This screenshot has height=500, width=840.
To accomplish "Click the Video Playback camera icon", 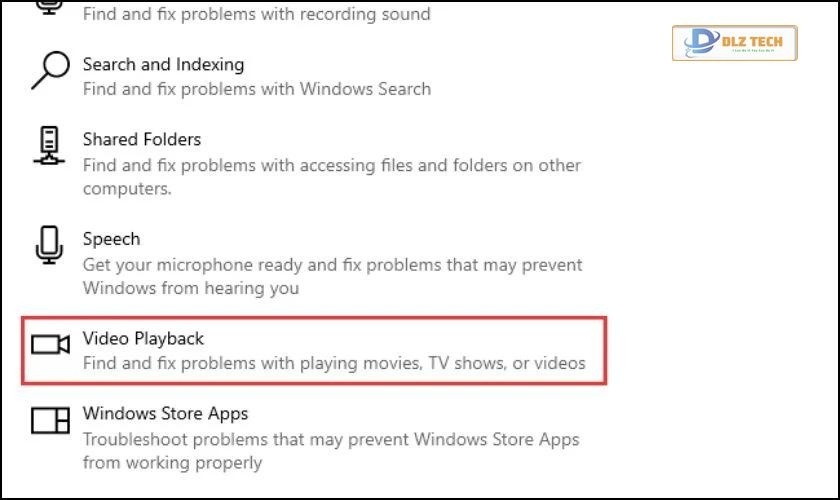I will (50, 345).
